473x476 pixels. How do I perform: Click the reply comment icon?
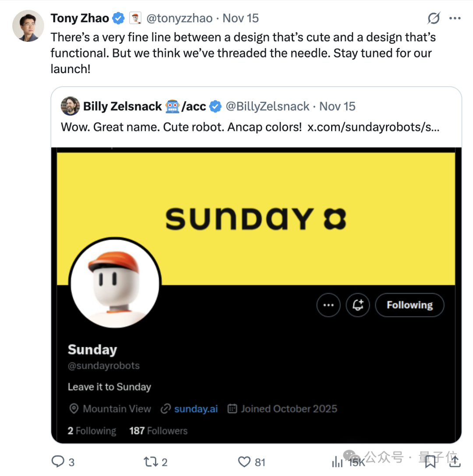(58, 461)
